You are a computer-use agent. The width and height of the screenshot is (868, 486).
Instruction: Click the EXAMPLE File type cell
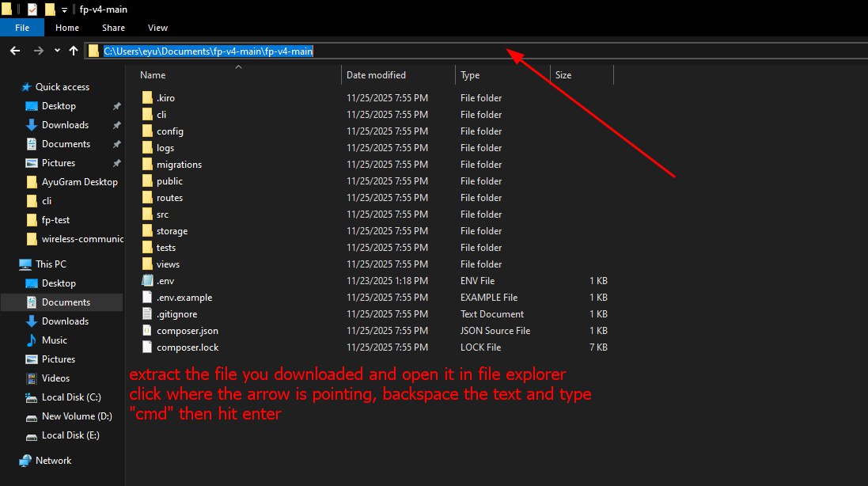click(x=489, y=298)
